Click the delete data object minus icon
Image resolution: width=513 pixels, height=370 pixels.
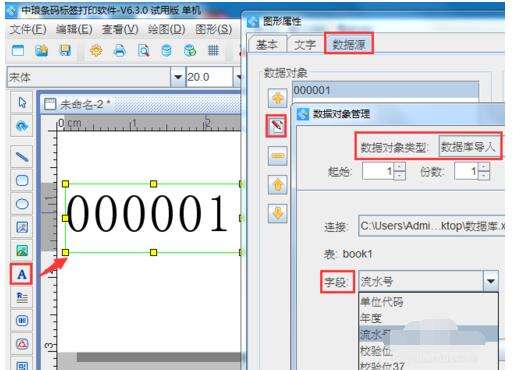[x=278, y=156]
